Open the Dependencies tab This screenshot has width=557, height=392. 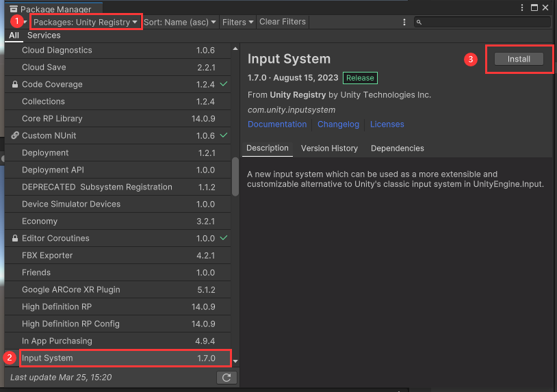pos(397,148)
